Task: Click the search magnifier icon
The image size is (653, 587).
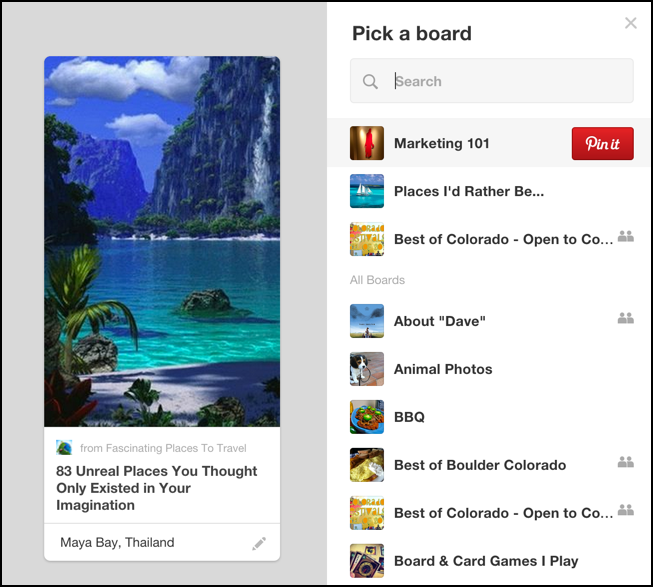Action: pos(370,81)
